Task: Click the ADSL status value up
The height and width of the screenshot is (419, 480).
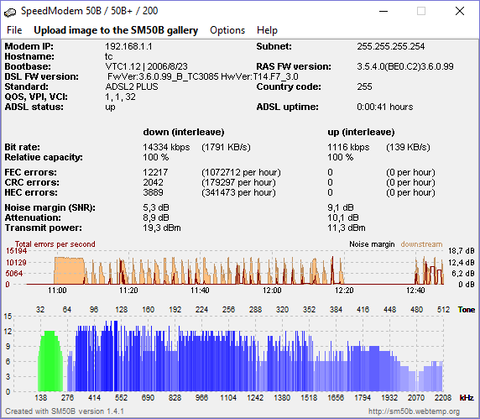Action: 110,107
